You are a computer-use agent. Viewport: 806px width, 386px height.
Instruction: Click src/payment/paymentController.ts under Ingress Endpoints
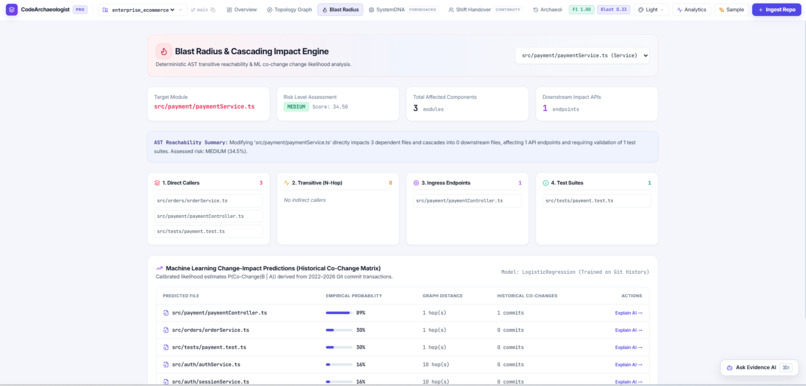[467, 201]
